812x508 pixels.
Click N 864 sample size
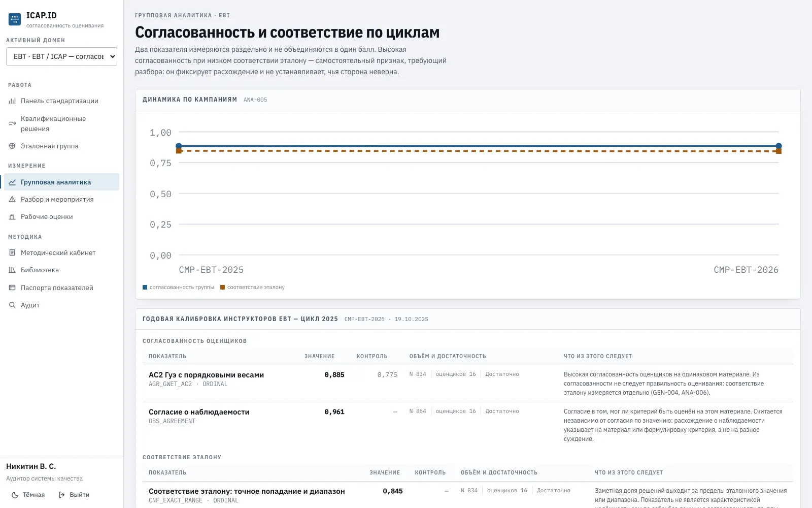point(418,411)
